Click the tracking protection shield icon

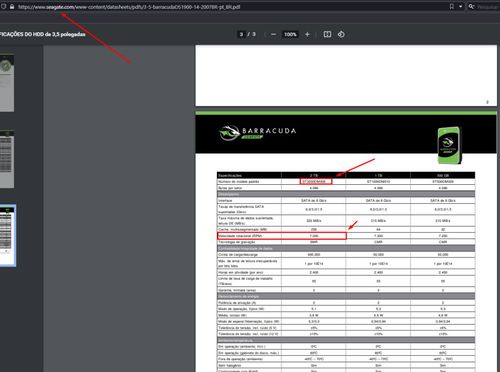4,7
